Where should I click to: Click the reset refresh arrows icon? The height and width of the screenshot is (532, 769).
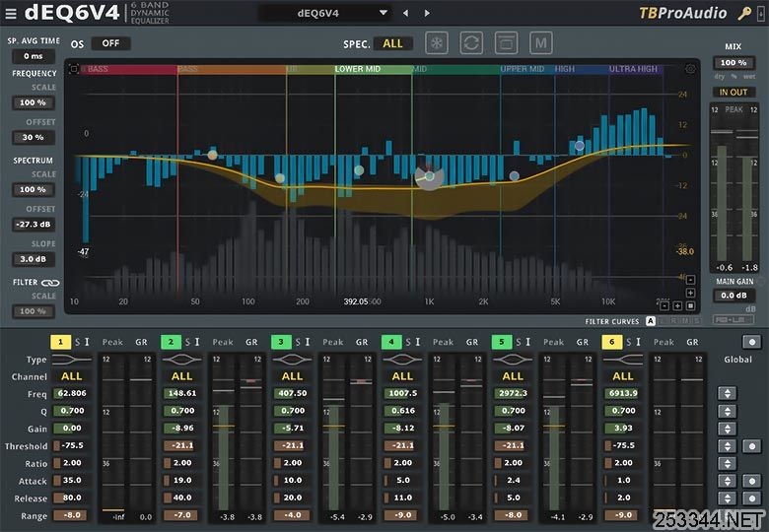click(x=471, y=43)
